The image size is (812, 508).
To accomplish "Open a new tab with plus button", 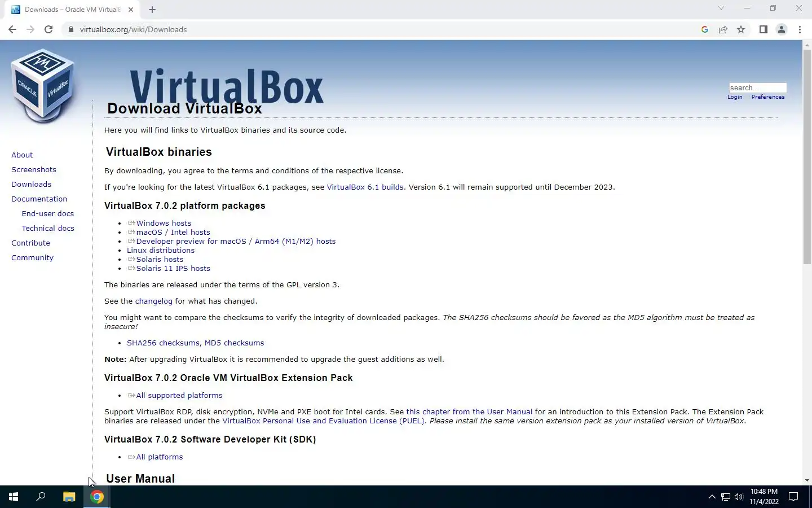I will pyautogui.click(x=152, y=10).
